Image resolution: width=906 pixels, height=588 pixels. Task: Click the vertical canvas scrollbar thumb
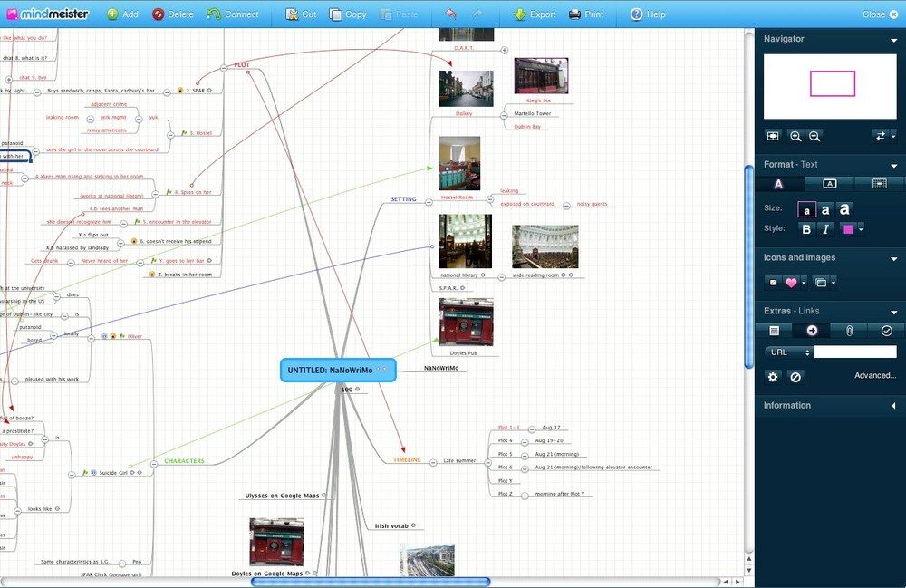(749, 266)
